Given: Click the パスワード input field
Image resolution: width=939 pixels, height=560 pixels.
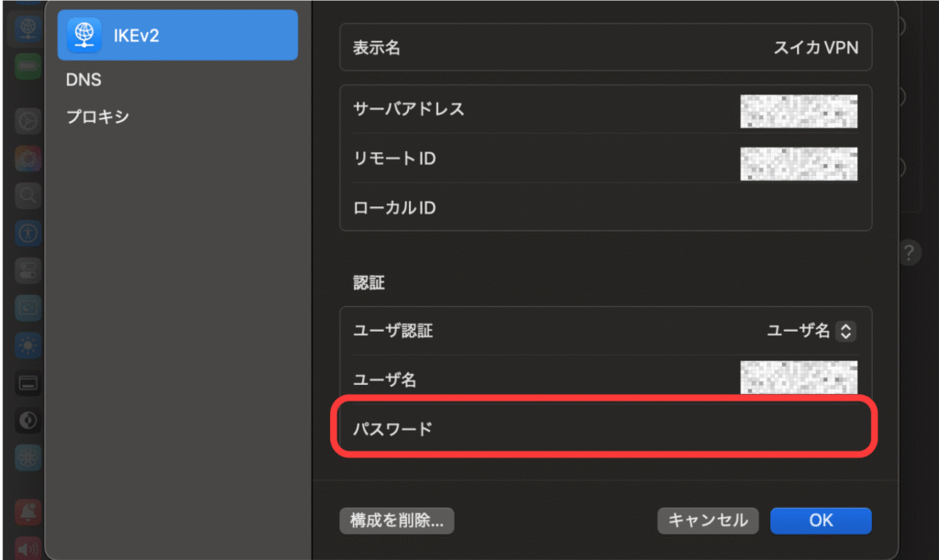Looking at the screenshot, I should pos(642,428).
